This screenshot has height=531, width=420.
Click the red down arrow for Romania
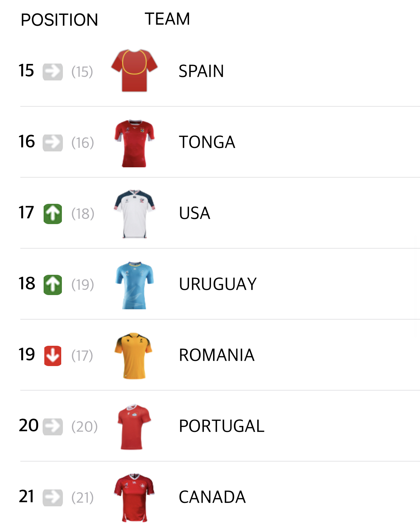click(53, 356)
